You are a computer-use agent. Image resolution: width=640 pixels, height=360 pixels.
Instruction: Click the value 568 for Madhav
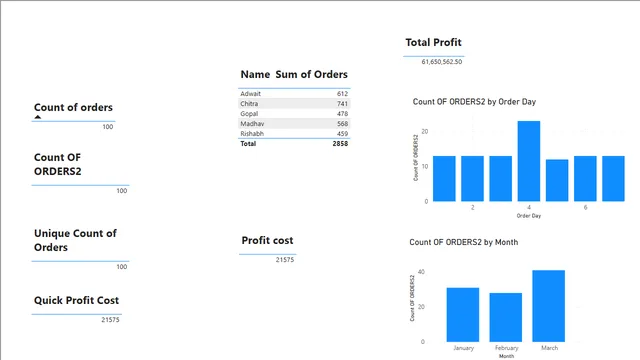click(x=342, y=124)
